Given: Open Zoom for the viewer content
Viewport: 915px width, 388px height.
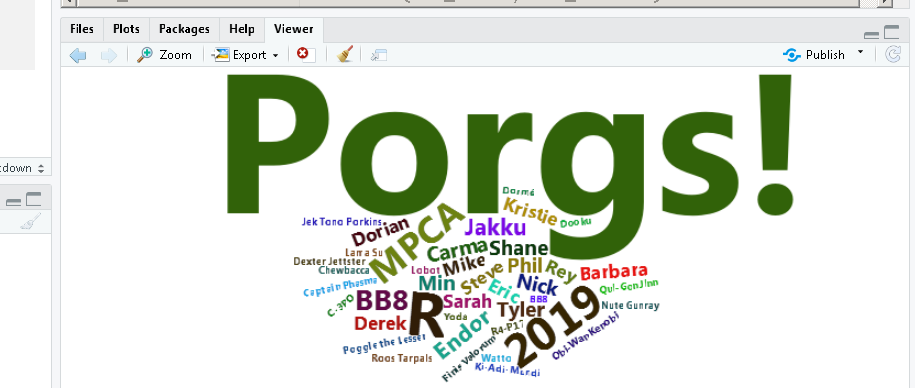Looking at the screenshot, I should (x=164, y=55).
